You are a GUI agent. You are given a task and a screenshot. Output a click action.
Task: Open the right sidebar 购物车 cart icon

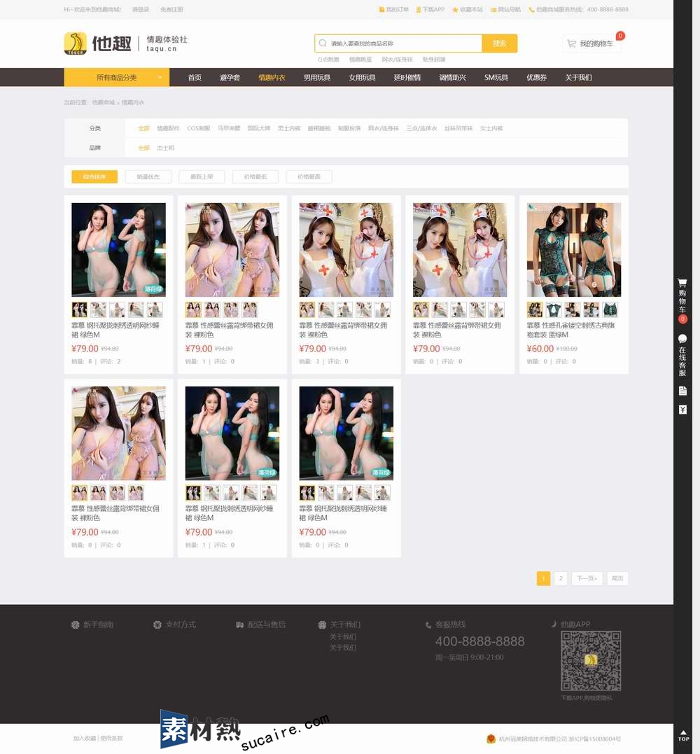coord(682,282)
